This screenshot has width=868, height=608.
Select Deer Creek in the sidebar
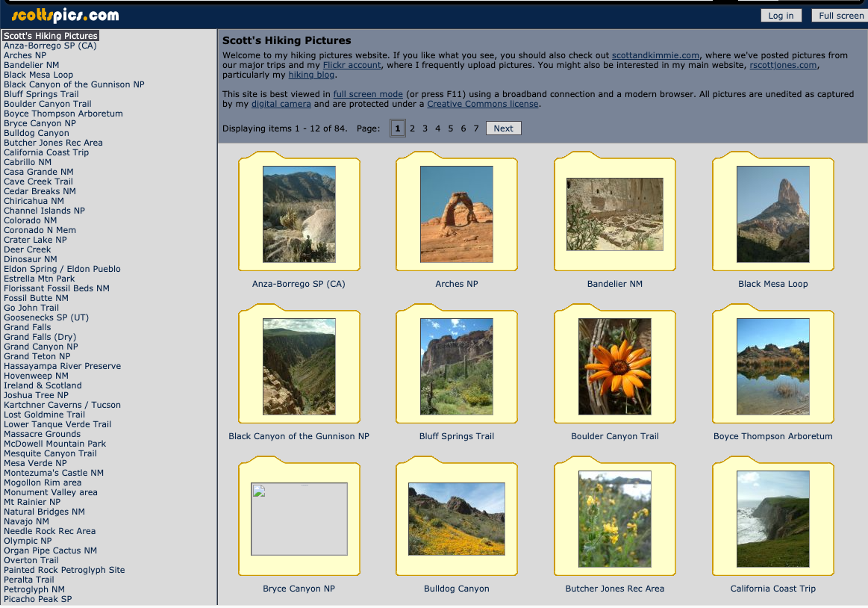[27, 249]
